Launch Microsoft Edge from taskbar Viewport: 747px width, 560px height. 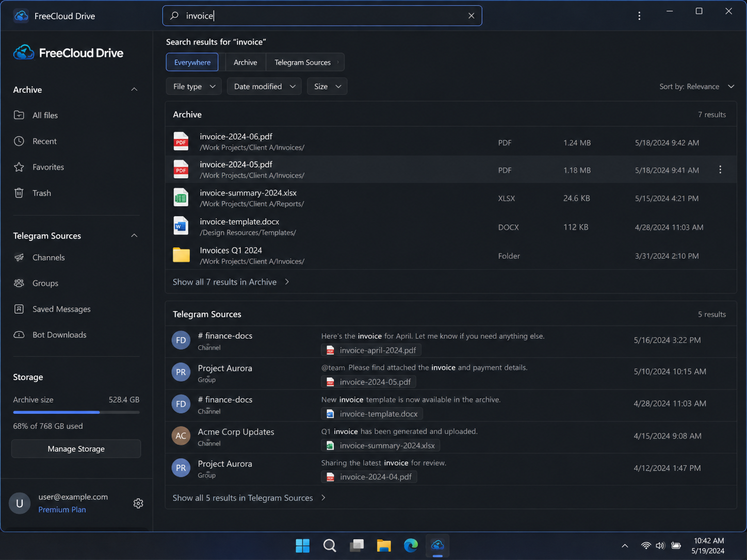(x=411, y=546)
